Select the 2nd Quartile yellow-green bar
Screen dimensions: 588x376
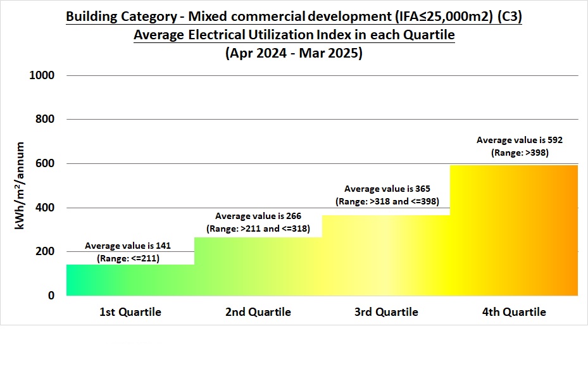tap(256, 266)
